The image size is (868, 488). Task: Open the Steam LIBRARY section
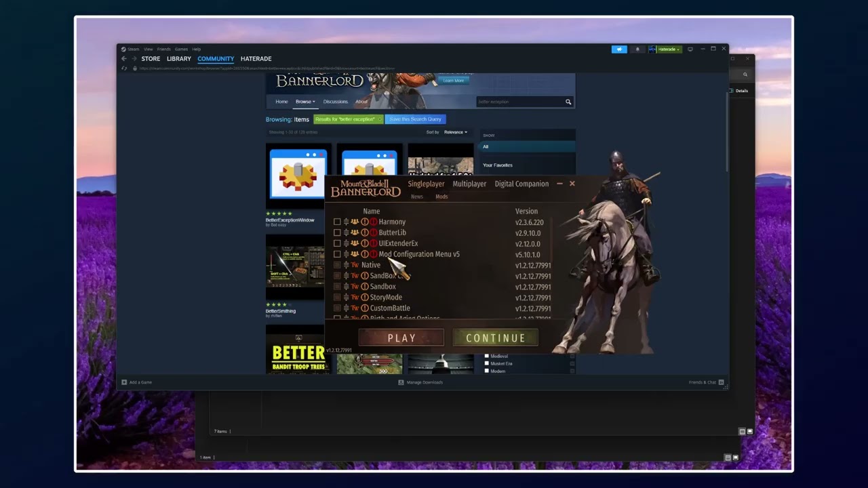tap(179, 59)
